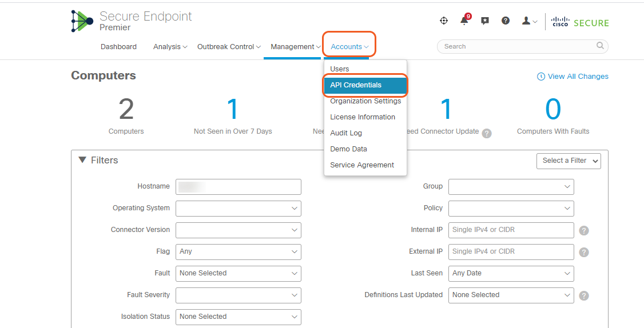Open the Definitions Last Updated dropdown
Viewport: 644px width, 328px height.
tap(511, 295)
